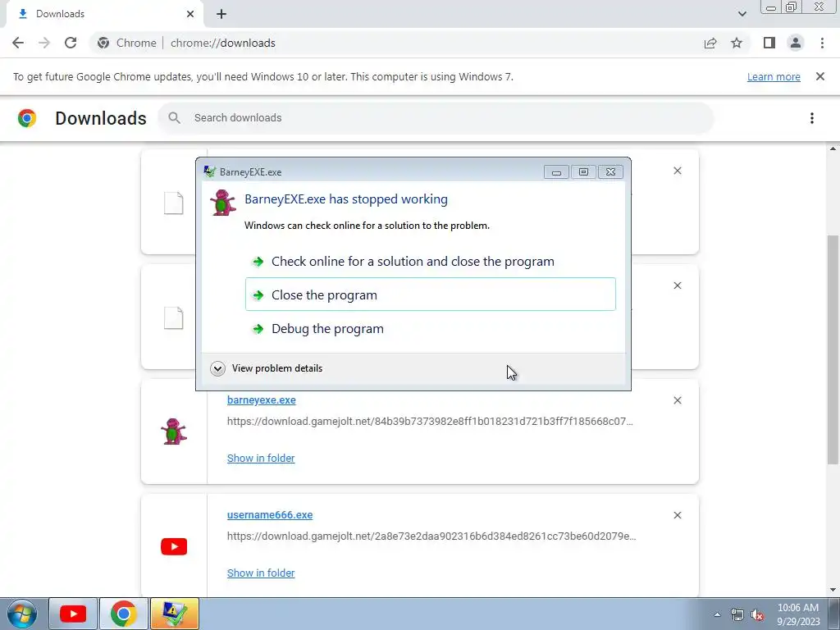The width and height of the screenshot is (840, 630).
Task: Click the YouTube-style icon of username666.exe
Action: tap(174, 546)
